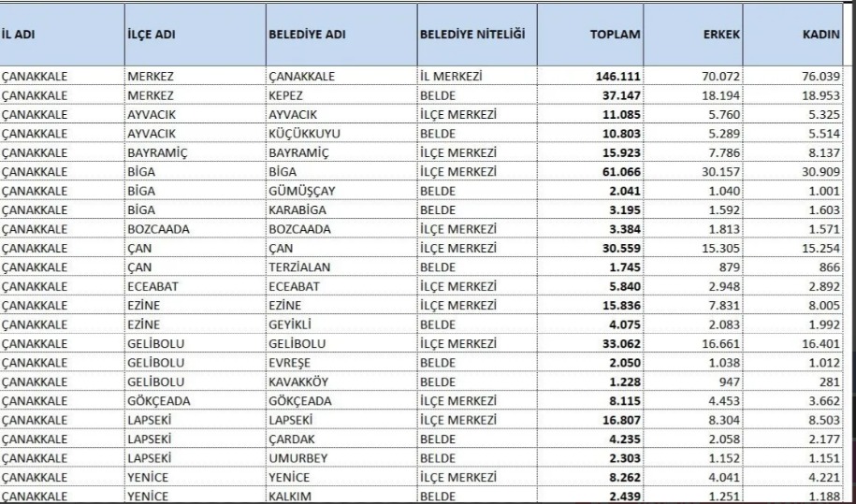The image size is (856, 504).
Task: Click the EVREŞE municipality cell
Action: [290, 362]
